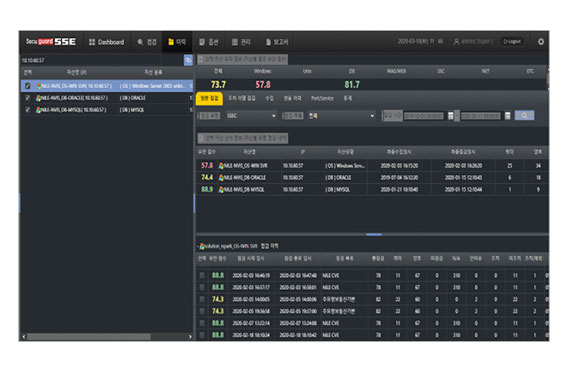The width and height of the screenshot is (568, 365).
Task: Select the (DB) ORACLE row in results table
Action: pos(372,178)
